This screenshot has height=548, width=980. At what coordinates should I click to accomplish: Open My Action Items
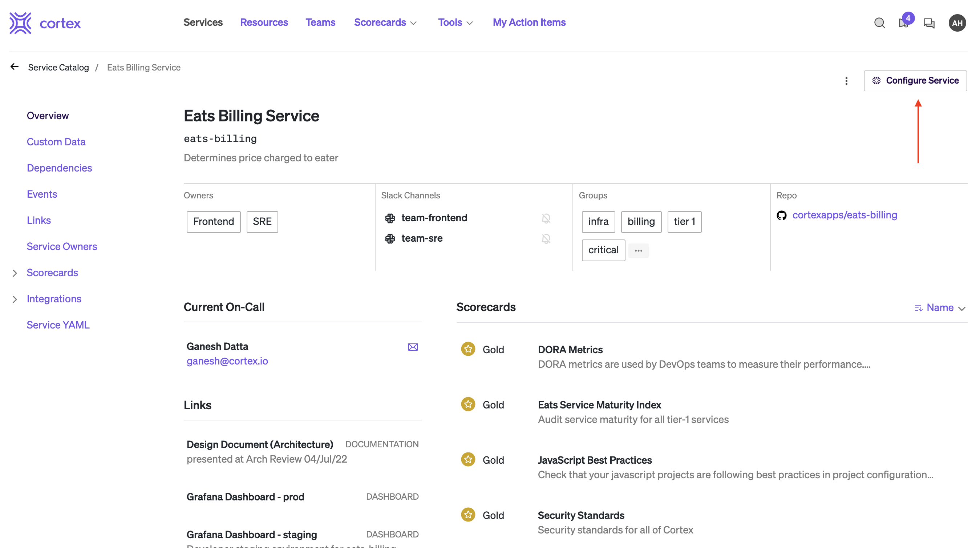529,23
